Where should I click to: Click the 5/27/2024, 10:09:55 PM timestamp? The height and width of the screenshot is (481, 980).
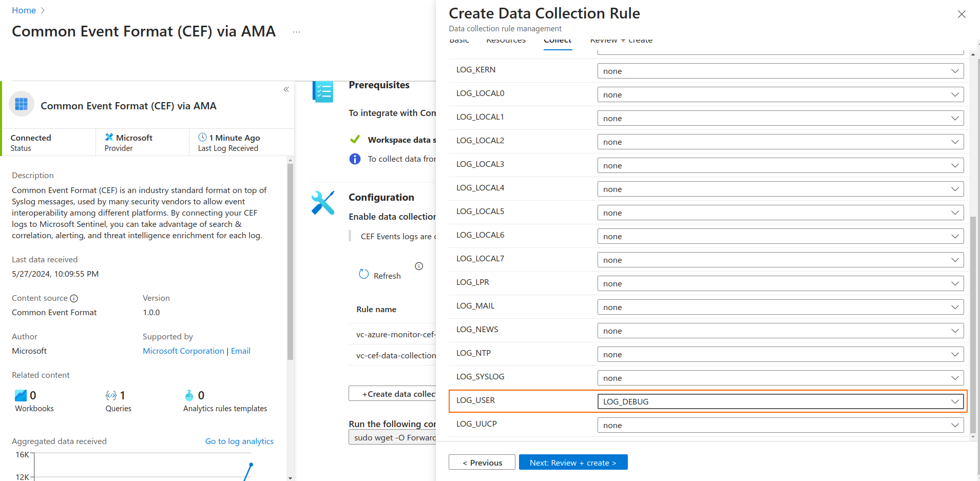(55, 274)
